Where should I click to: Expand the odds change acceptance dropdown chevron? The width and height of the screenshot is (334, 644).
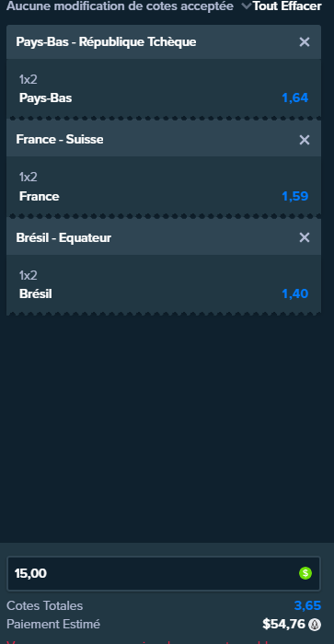(246, 6)
